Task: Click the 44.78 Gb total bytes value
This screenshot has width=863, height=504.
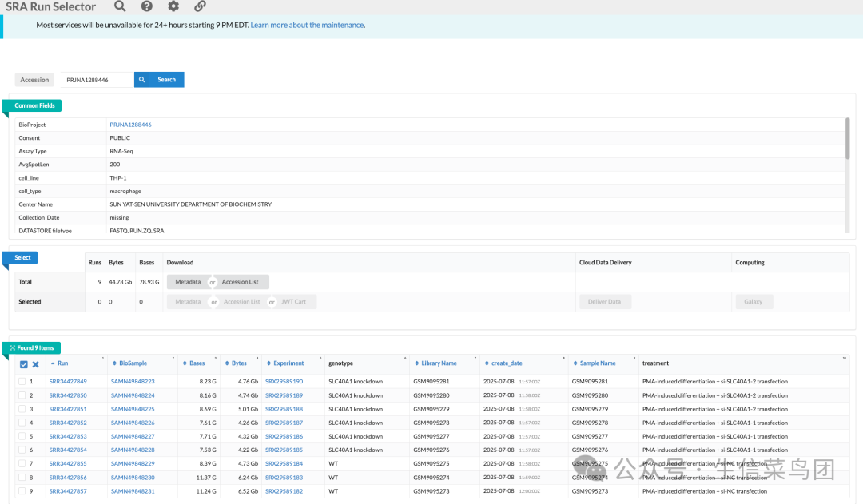Action: pos(120,282)
